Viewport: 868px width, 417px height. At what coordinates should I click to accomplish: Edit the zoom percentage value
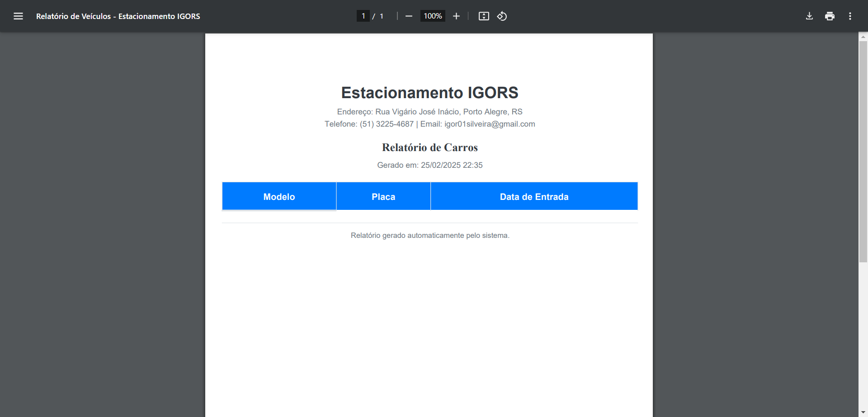pyautogui.click(x=432, y=16)
